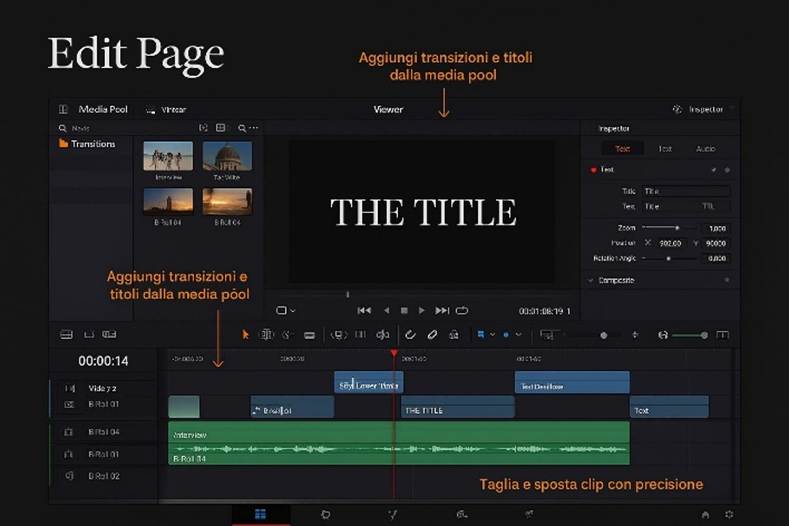Screen dimensions: 789x526
Task: Open the blue flag color dropdown
Action: point(485,335)
